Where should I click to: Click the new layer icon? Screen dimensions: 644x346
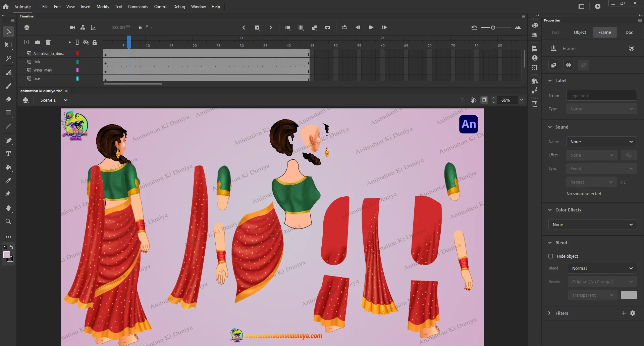click(26, 42)
